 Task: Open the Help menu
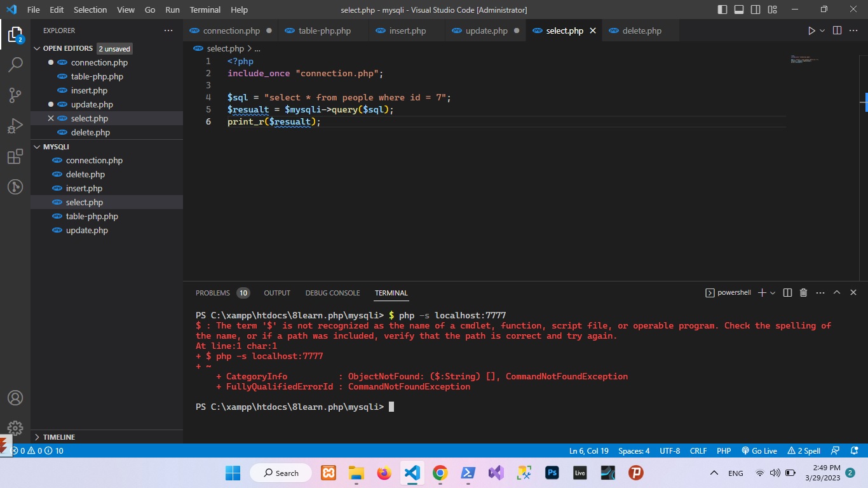[239, 10]
